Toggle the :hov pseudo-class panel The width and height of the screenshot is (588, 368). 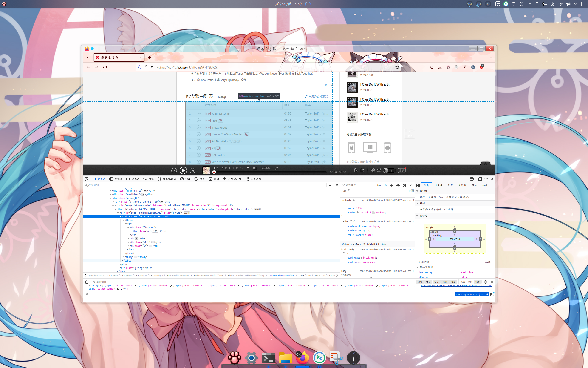tap(379, 185)
